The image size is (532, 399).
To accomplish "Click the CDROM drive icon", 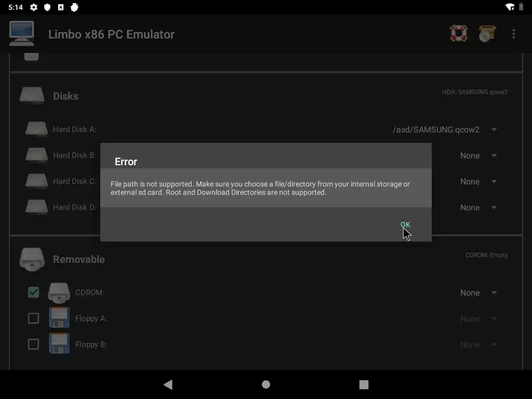I will (x=59, y=292).
